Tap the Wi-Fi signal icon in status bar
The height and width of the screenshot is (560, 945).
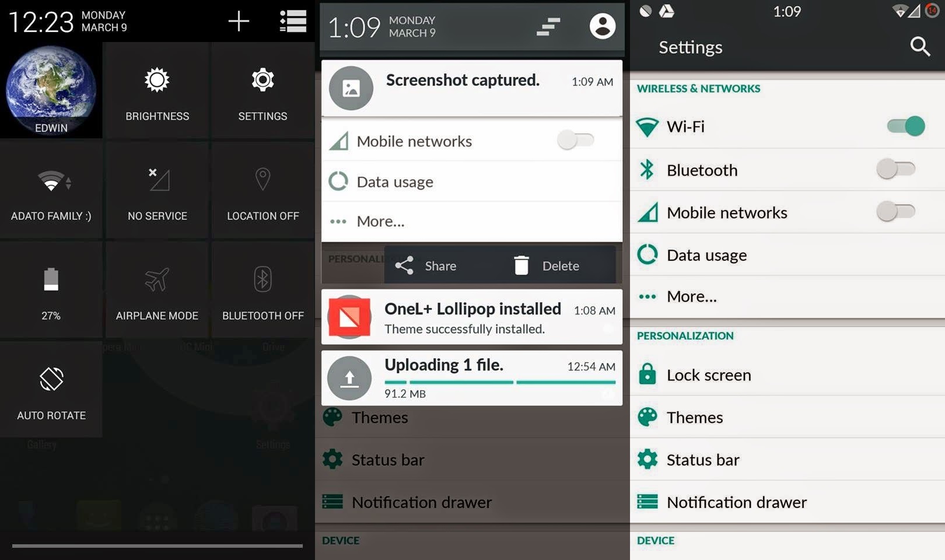(901, 11)
